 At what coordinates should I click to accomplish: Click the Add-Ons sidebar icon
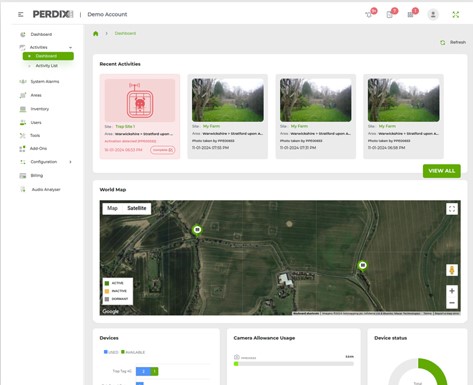(22, 149)
